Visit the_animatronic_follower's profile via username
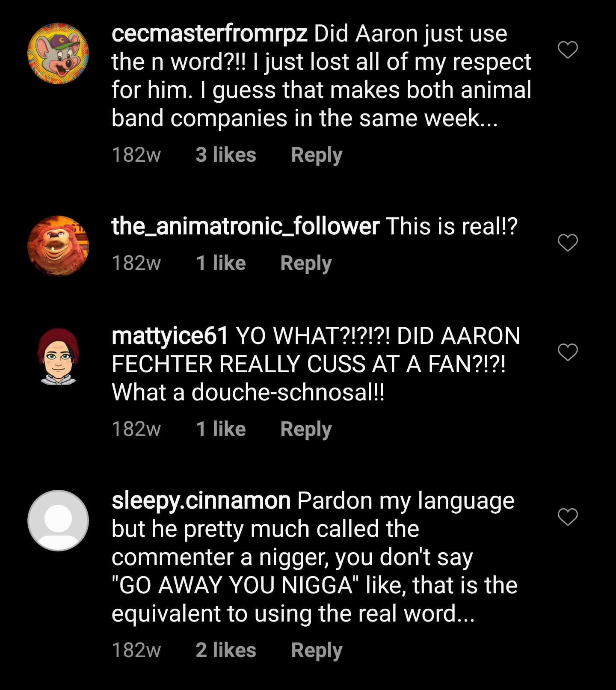This screenshot has width=616, height=690. click(x=245, y=226)
